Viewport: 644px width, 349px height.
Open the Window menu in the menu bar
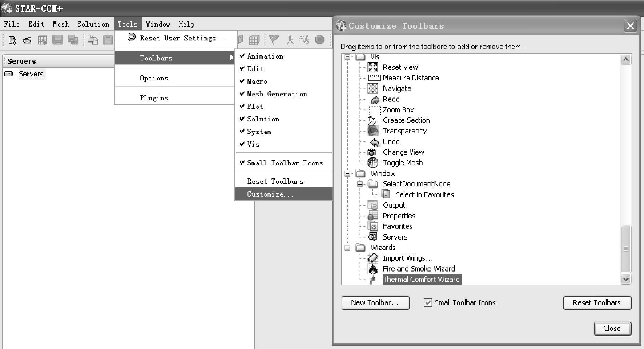(158, 24)
